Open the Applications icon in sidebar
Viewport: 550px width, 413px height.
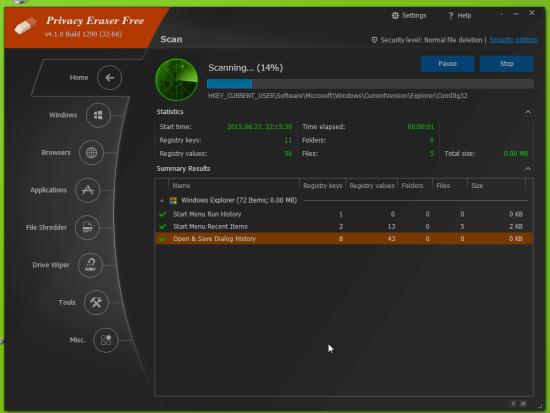pos(87,190)
